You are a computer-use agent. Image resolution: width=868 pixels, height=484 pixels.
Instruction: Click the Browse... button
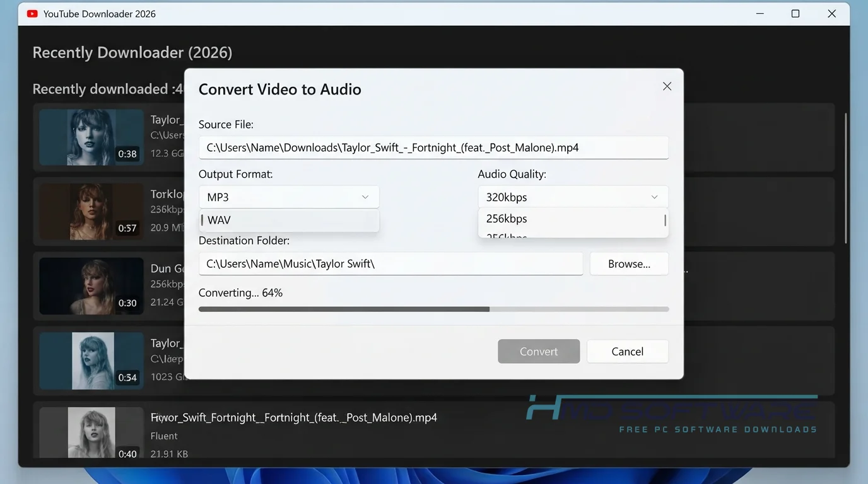(629, 263)
